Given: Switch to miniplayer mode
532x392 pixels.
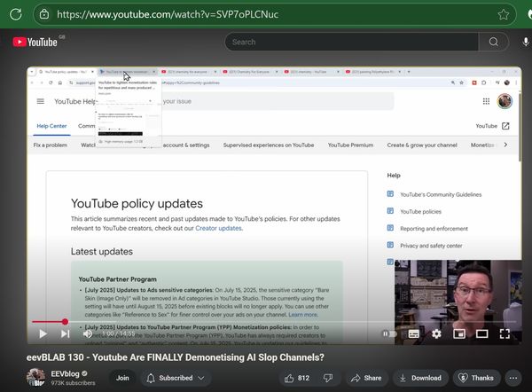Looking at the screenshot, I should pos(459,334).
